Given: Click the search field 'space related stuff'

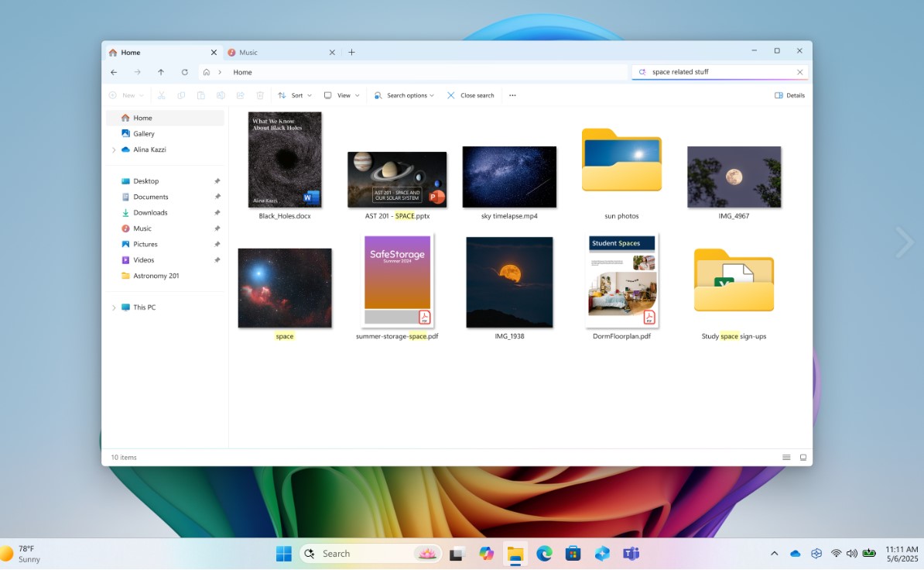Looking at the screenshot, I should 720,72.
